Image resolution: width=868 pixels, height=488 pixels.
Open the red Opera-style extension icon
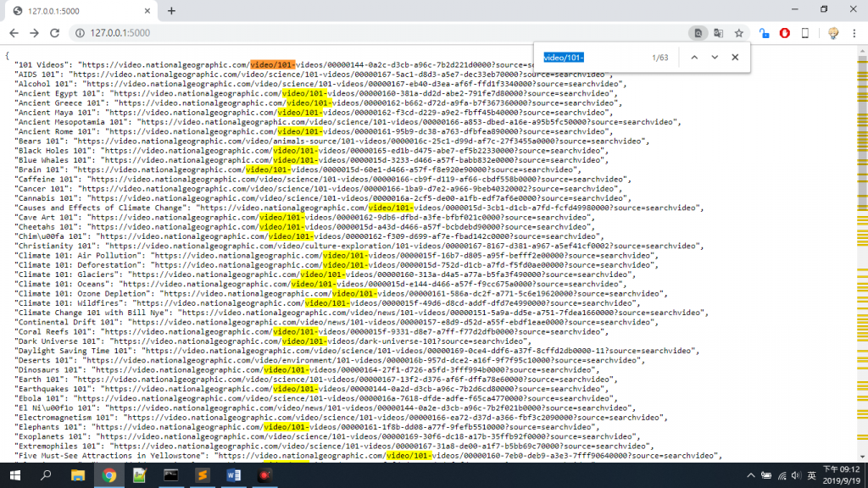784,33
